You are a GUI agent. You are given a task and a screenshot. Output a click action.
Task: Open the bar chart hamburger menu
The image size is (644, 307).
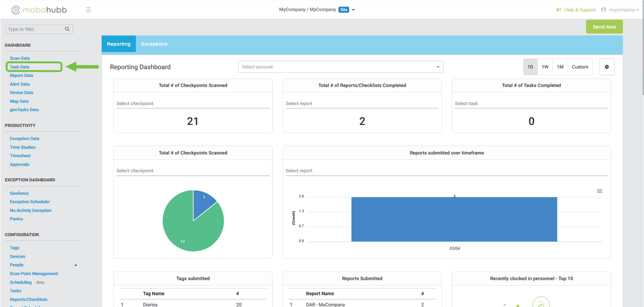[599, 191]
